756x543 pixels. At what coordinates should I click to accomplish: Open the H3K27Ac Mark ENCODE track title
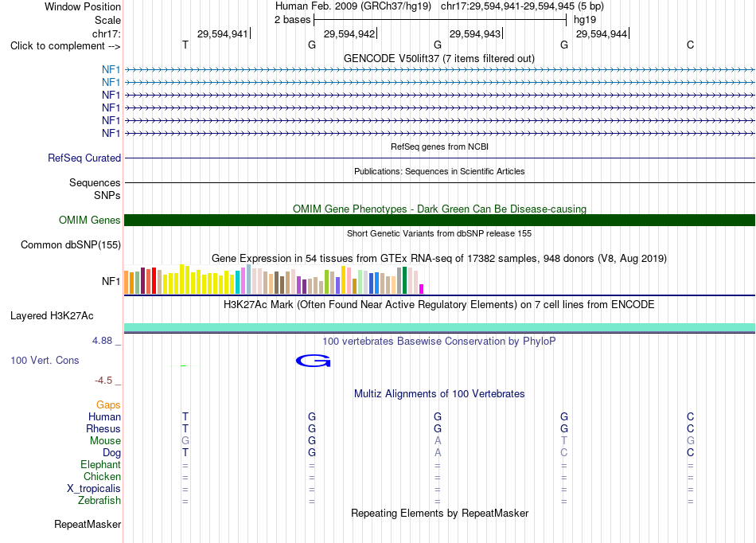[439, 305]
